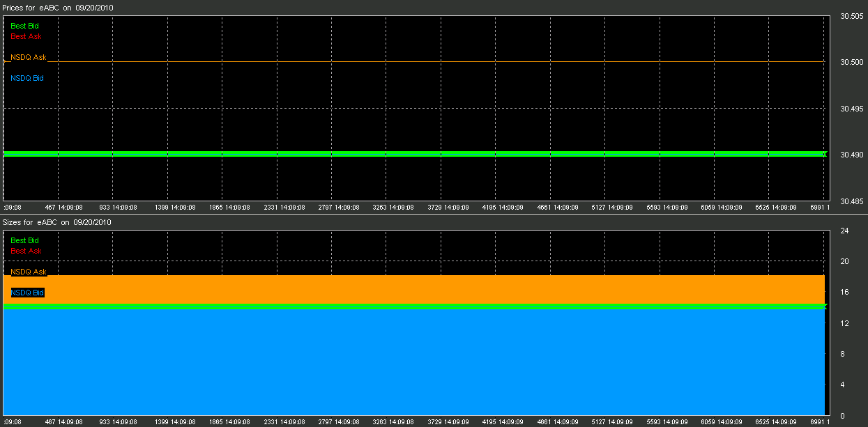The width and height of the screenshot is (868, 427).
Task: Click '5593 14:09:09' tick in Prices chart
Action: coord(666,208)
